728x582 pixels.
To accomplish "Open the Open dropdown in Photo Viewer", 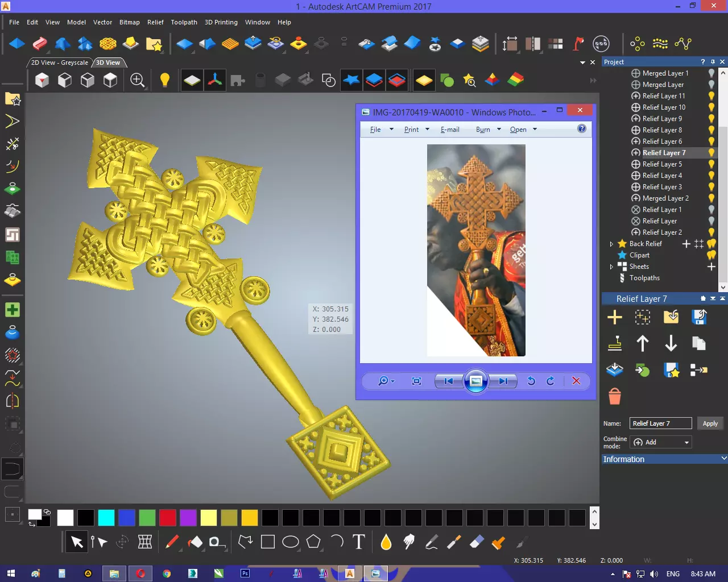I will [523, 130].
